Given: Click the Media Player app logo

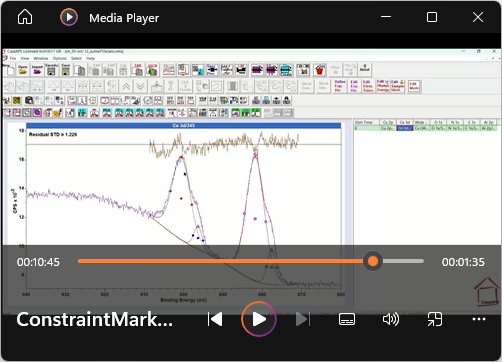Looking at the screenshot, I should coord(69,17).
